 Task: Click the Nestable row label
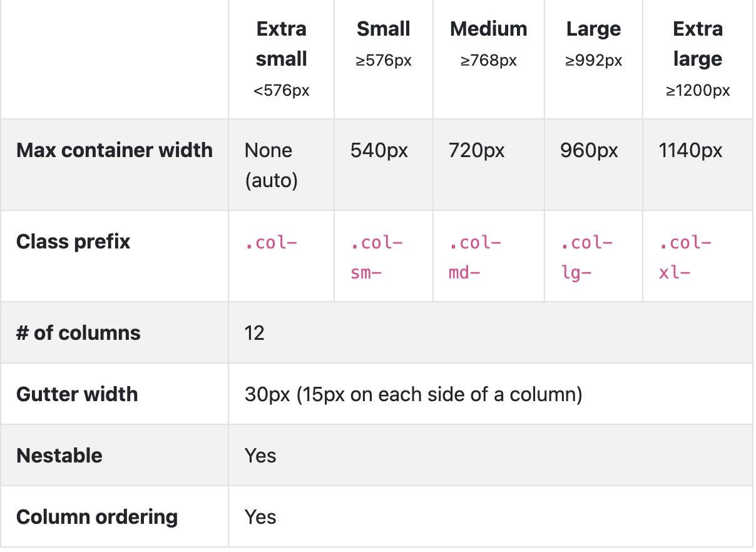pos(59,456)
